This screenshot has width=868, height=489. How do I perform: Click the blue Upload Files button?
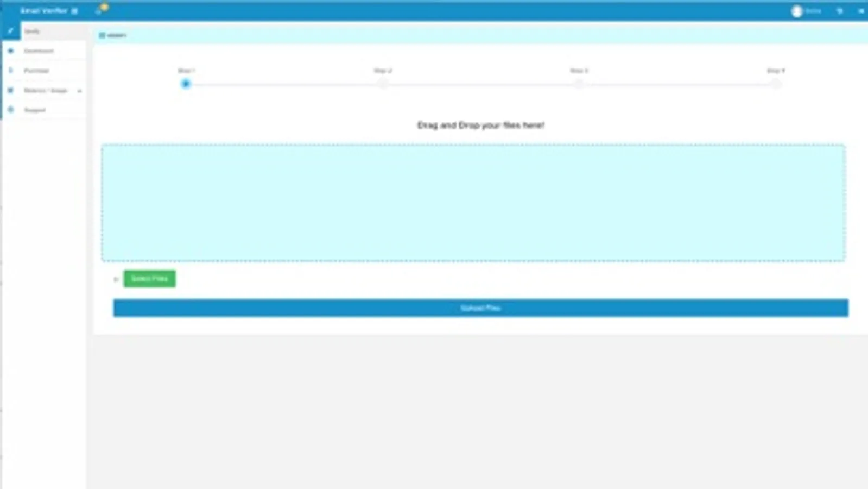(480, 308)
